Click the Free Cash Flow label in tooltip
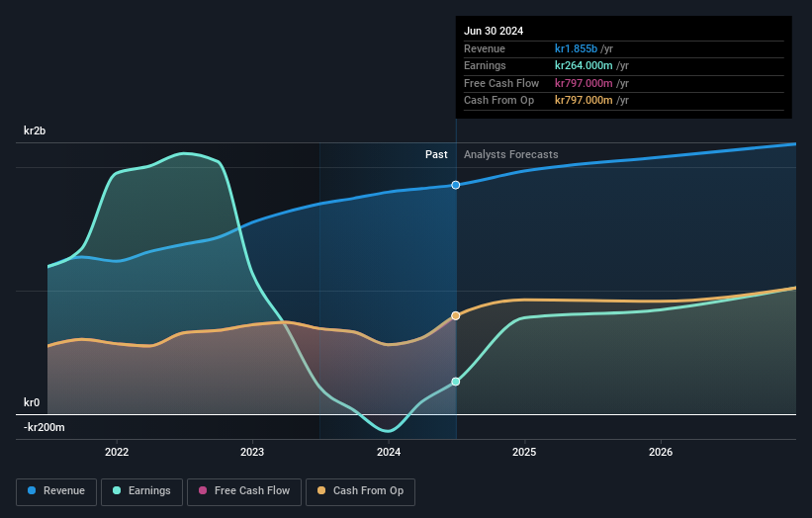 [x=501, y=83]
